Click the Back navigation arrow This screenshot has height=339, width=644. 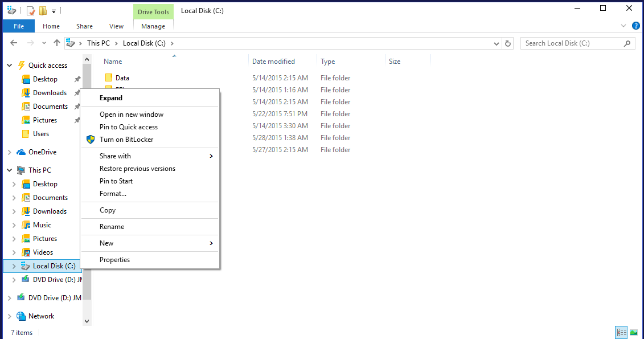tap(14, 43)
